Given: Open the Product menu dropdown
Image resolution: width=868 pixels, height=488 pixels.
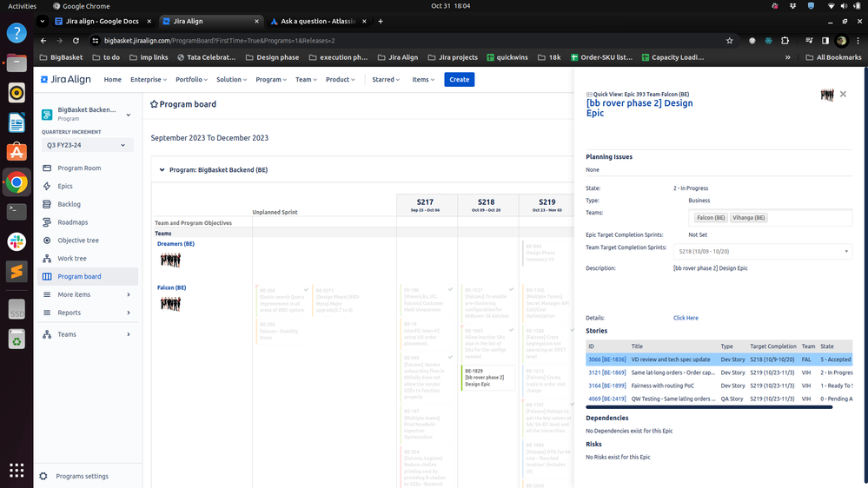Looking at the screenshot, I should [341, 80].
